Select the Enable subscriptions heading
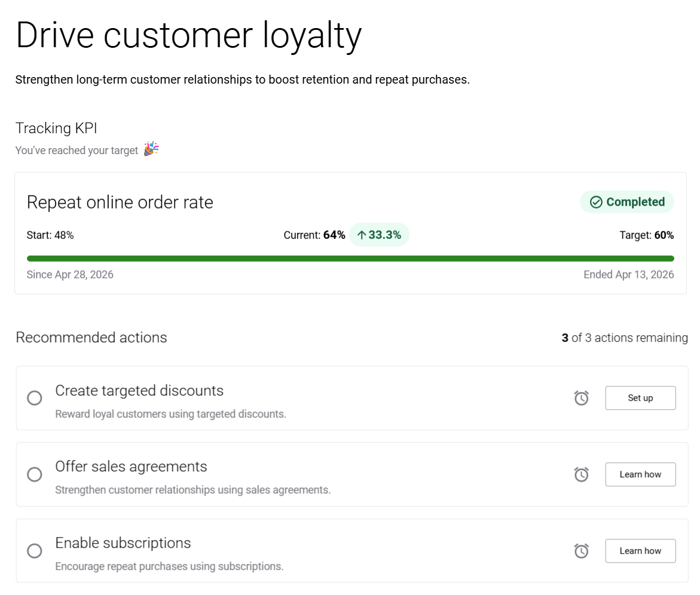The width and height of the screenshot is (700, 595). point(123,543)
